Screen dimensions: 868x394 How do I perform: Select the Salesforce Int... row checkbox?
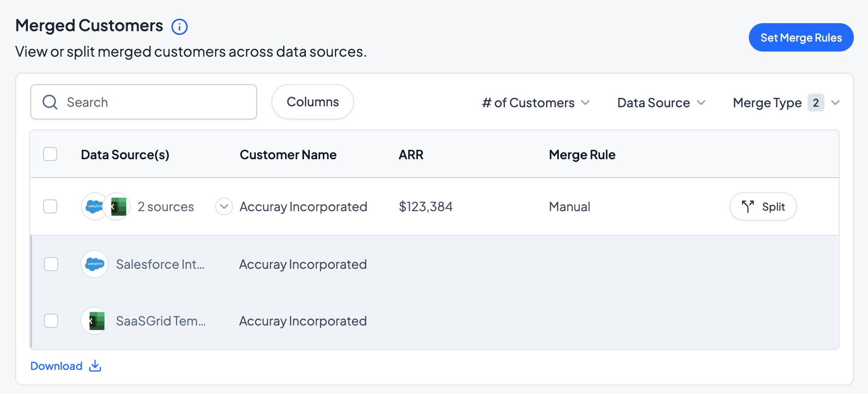[51, 264]
